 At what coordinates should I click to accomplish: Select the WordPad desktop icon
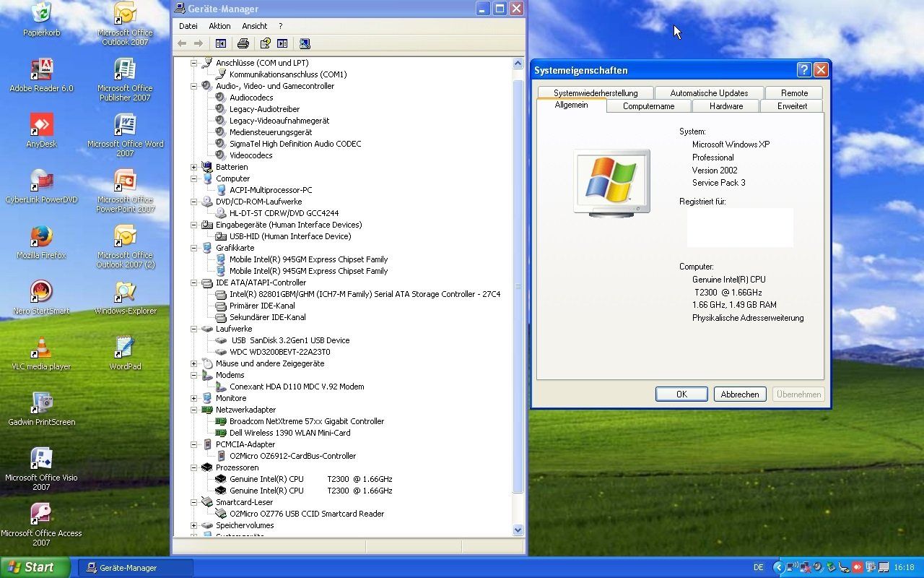coord(125,353)
